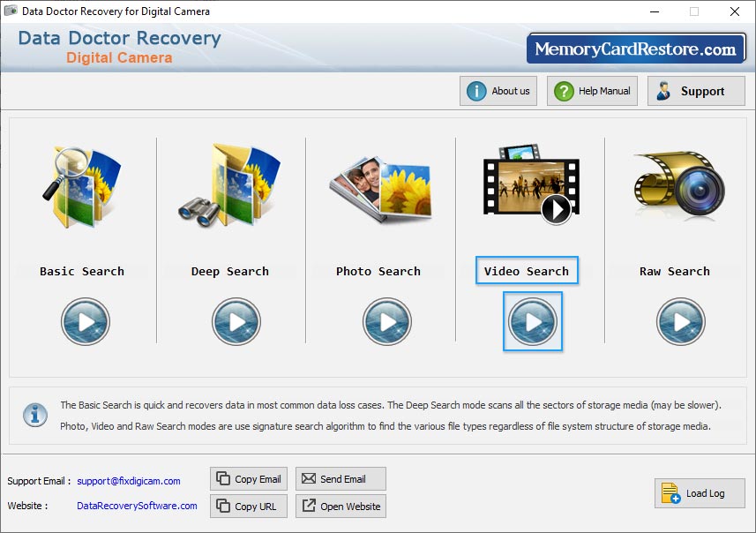Screen dimensions: 756x533
Task: Open the Support page
Action: click(696, 91)
